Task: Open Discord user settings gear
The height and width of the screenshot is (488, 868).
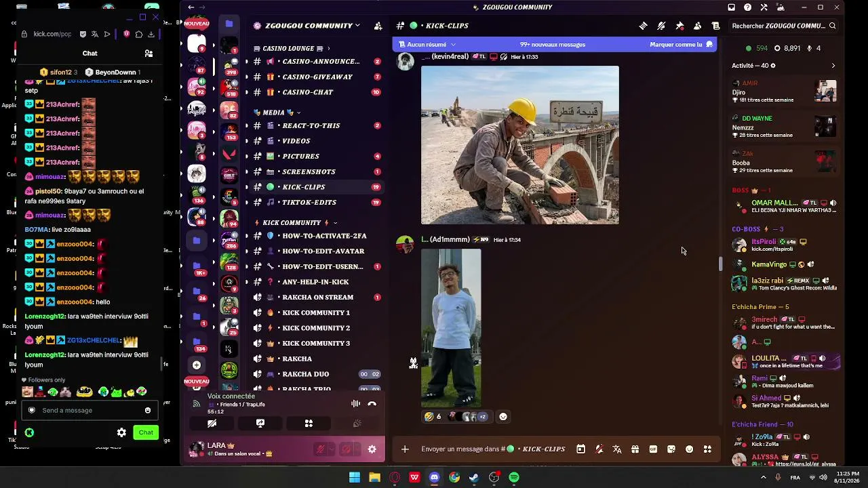Action: pos(372,449)
